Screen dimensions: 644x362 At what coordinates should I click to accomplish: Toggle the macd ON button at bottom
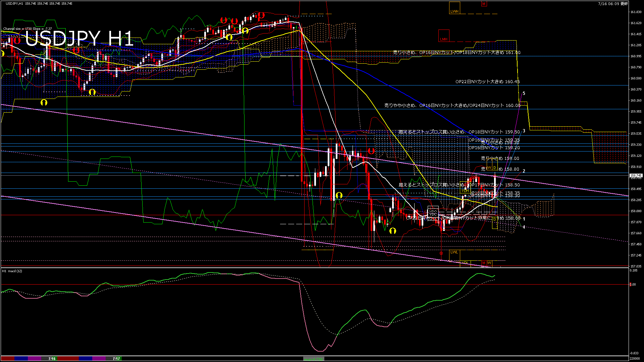pos(314,359)
